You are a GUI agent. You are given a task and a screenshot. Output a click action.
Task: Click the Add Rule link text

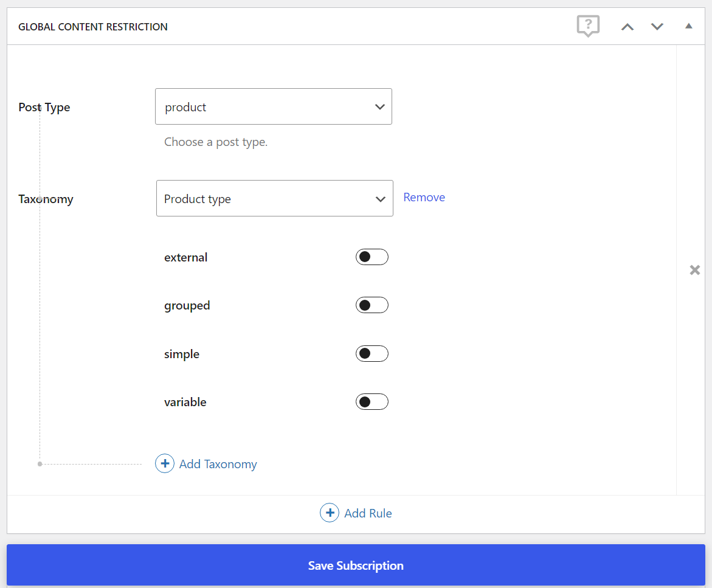368,513
